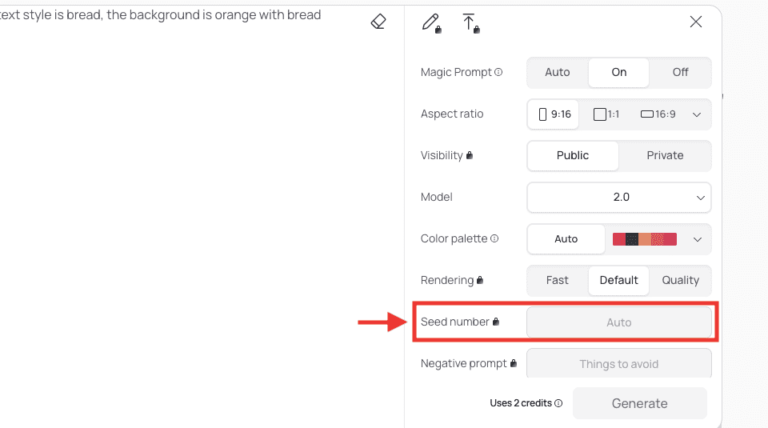
Task: Open the Model 2.0 dropdown
Action: pyautogui.click(x=619, y=198)
